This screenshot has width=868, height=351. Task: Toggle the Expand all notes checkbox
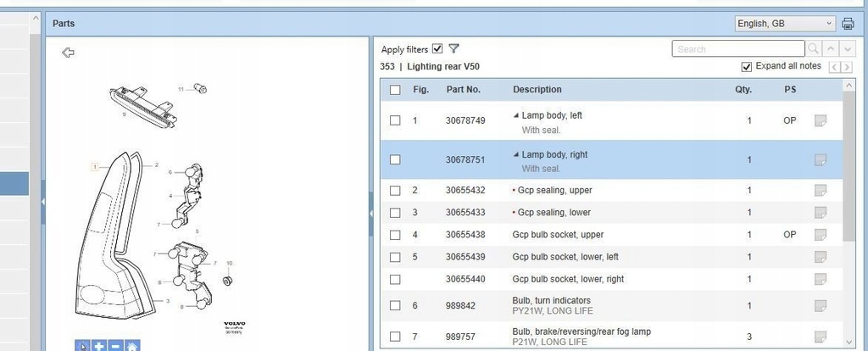(x=746, y=66)
